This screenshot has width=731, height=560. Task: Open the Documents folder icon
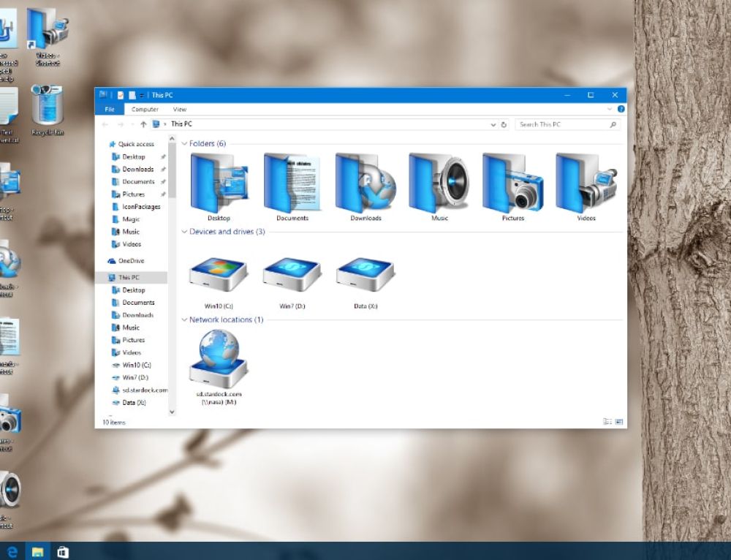(x=292, y=183)
